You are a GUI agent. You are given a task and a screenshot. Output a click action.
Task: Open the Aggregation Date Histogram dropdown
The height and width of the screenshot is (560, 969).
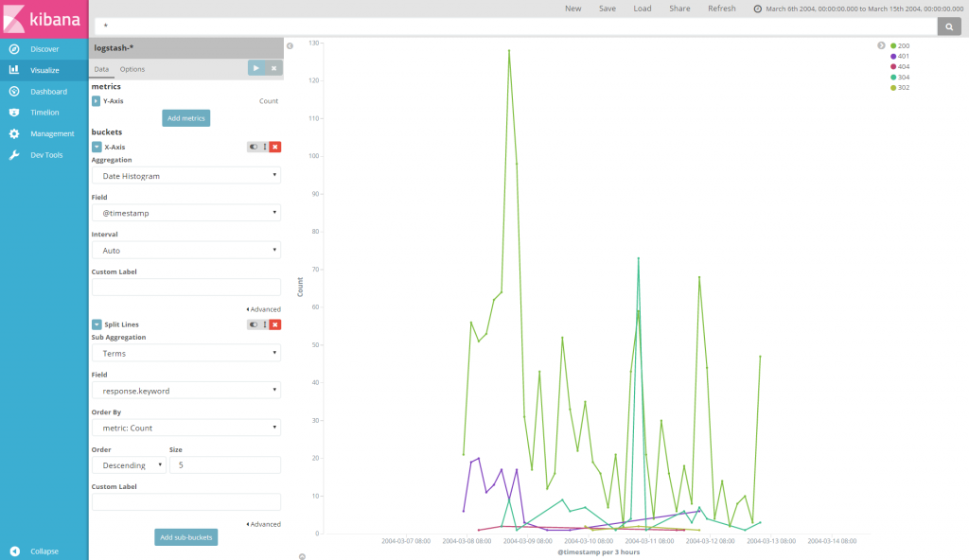pos(186,176)
